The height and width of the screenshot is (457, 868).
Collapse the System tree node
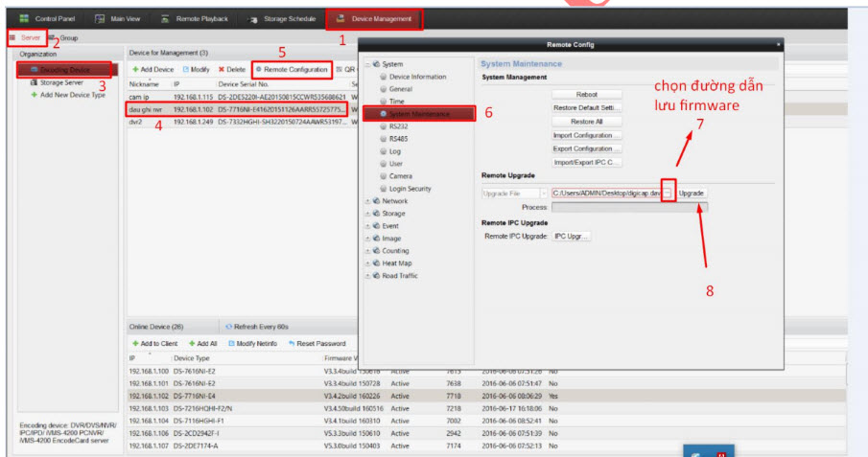[366, 64]
